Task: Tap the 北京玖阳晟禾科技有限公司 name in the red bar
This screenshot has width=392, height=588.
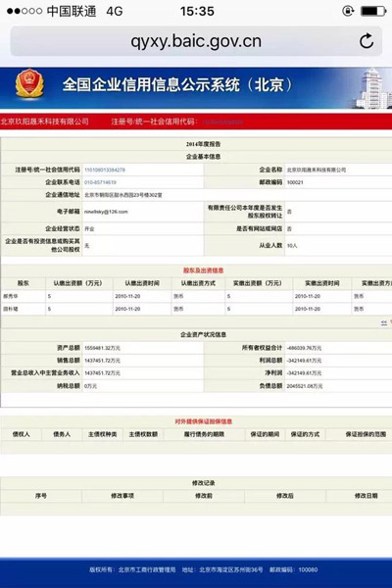Action: tap(45, 122)
